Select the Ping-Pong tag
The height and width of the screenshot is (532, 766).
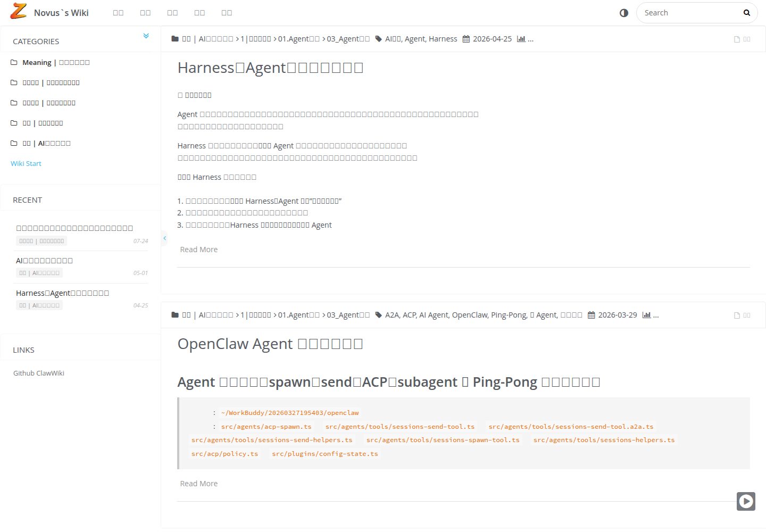[509, 315]
